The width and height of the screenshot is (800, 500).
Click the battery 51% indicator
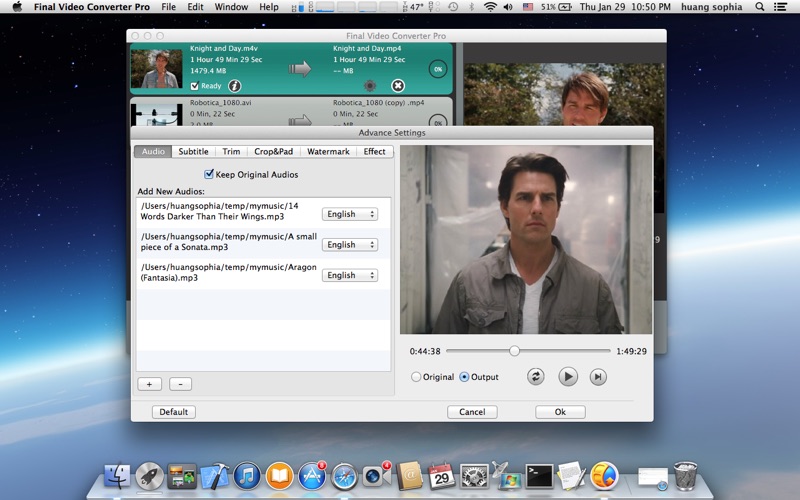[x=556, y=7]
